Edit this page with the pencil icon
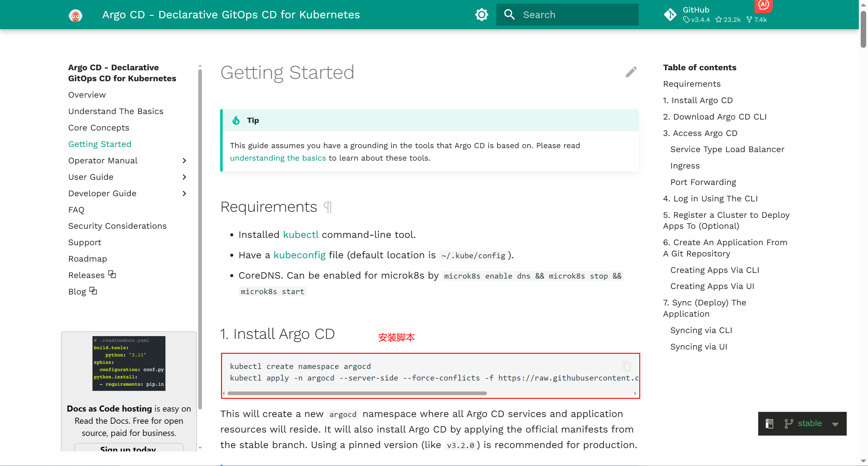868x466 pixels. click(631, 72)
